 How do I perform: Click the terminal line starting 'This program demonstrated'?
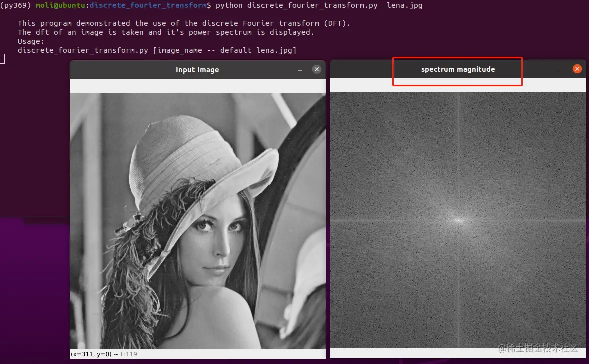coord(184,23)
